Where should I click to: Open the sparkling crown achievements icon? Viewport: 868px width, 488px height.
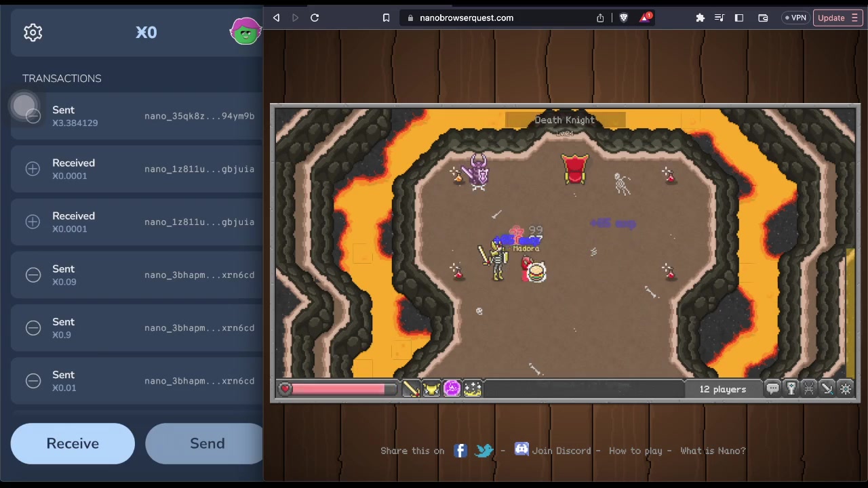[473, 388]
